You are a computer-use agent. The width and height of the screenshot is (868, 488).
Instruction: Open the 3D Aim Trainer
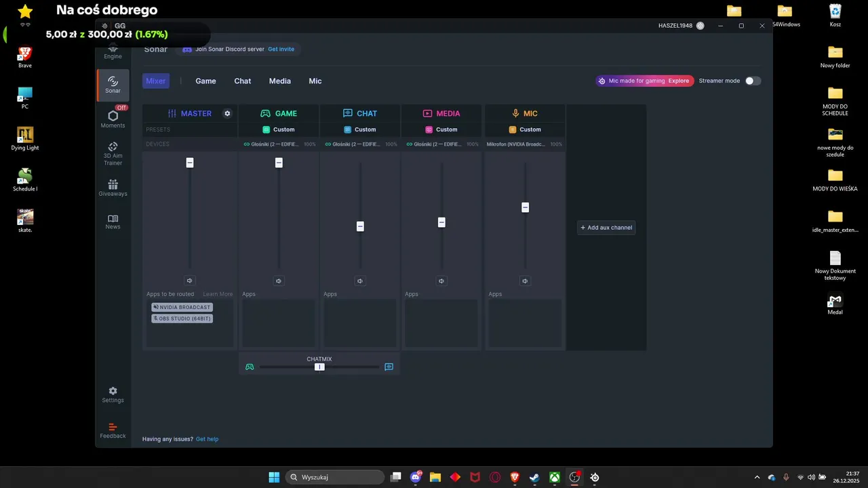click(113, 154)
